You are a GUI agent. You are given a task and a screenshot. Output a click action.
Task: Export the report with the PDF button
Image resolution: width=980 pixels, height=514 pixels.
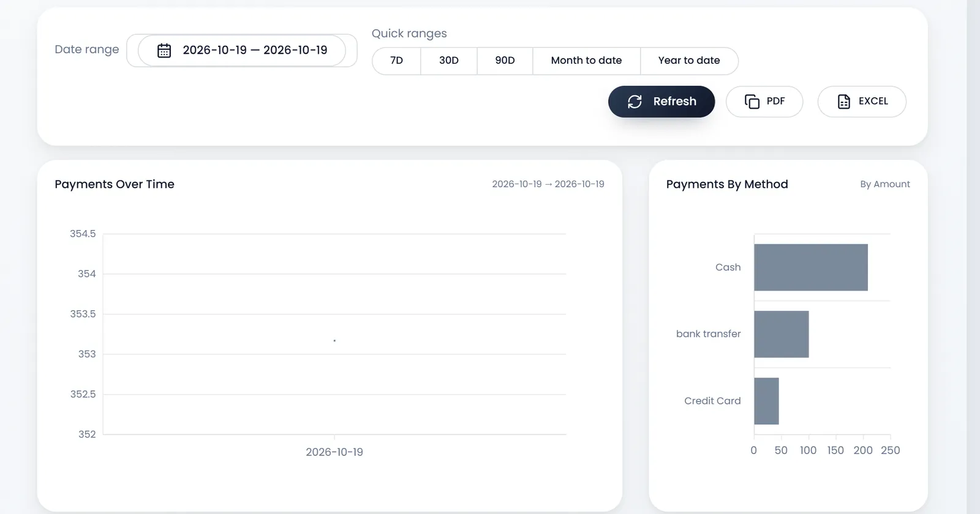(x=764, y=102)
